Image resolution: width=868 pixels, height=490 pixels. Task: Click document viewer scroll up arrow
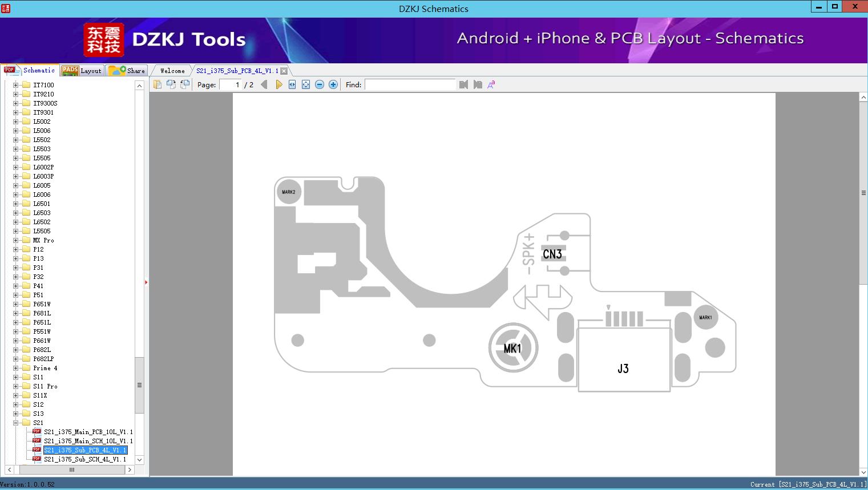click(x=863, y=98)
